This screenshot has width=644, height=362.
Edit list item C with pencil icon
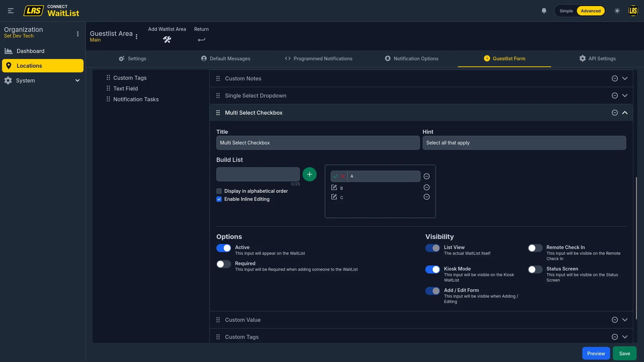(x=334, y=197)
